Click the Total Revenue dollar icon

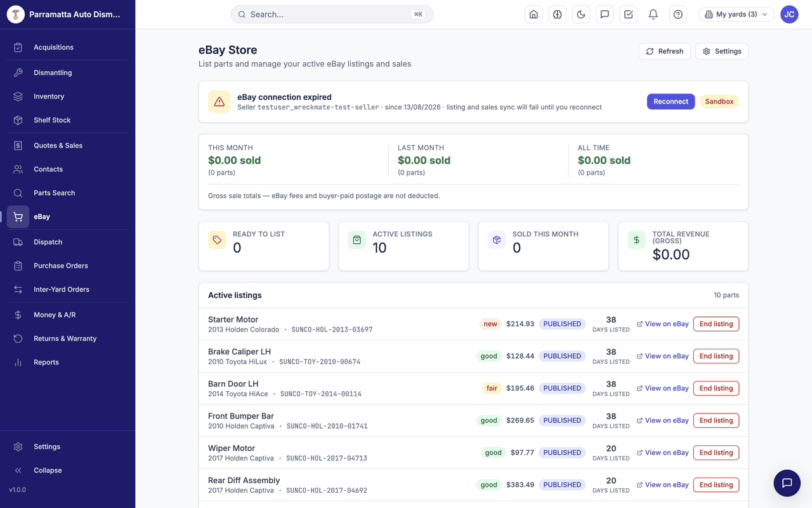click(x=636, y=240)
